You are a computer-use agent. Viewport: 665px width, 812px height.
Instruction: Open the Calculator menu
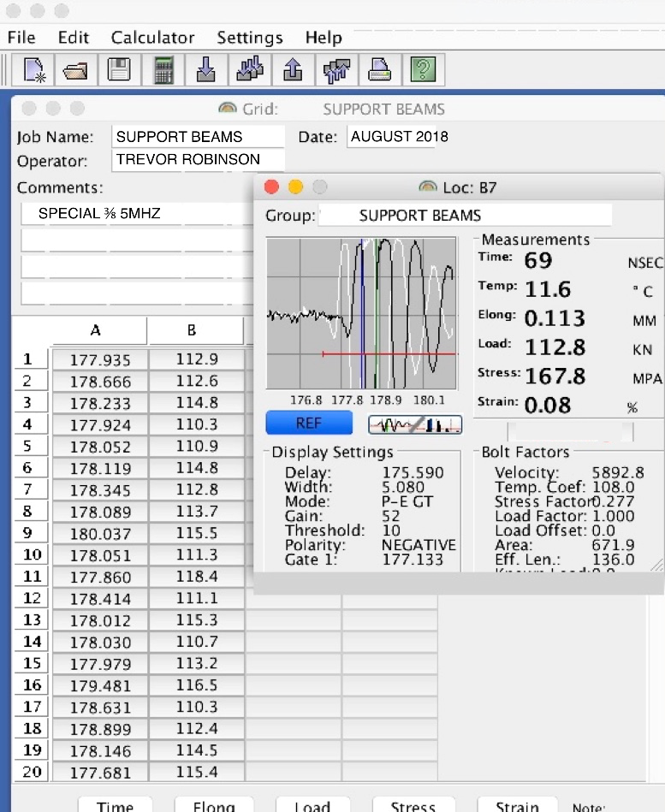(152, 38)
